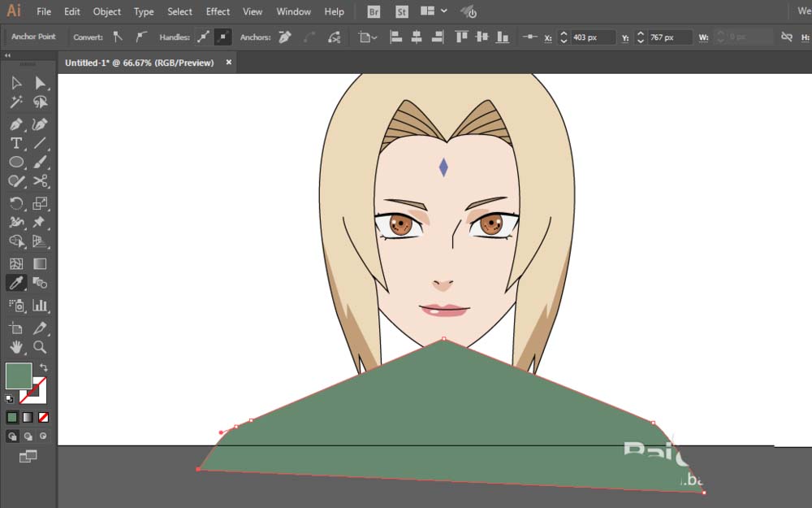Reset to default fill and stroke
The image size is (812, 508).
[x=9, y=398]
